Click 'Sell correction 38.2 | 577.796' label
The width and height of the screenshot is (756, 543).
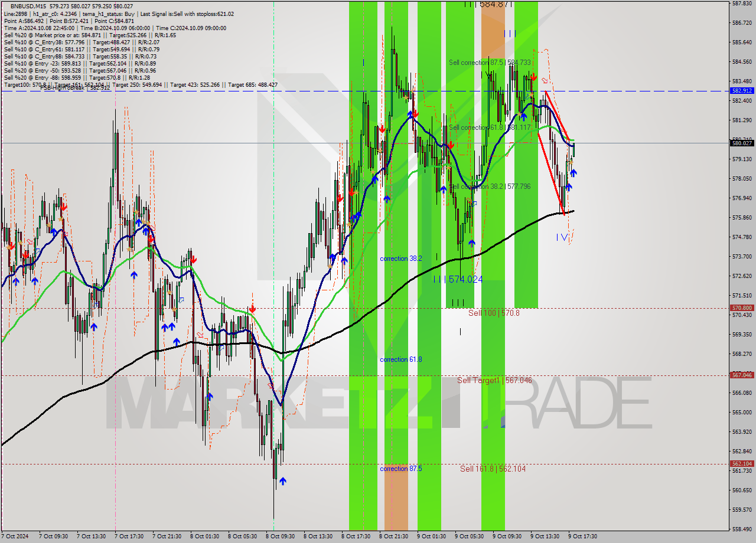click(x=490, y=186)
